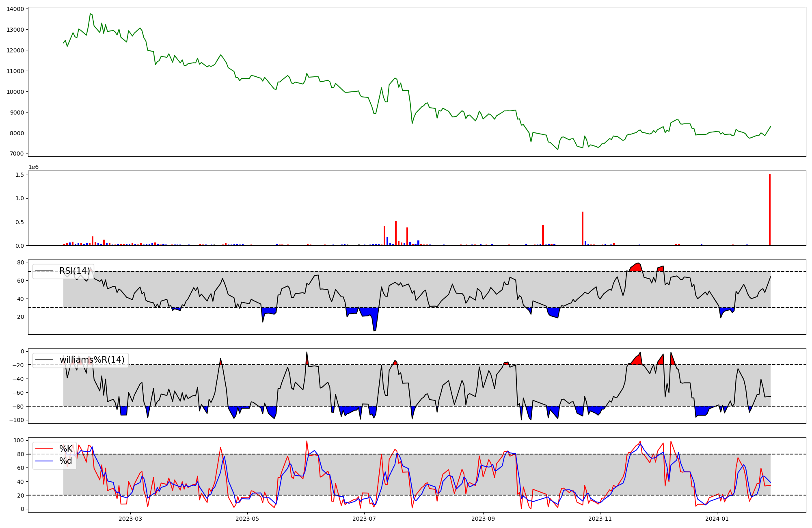
Task: Click the %d legend text
Action: tap(66, 461)
